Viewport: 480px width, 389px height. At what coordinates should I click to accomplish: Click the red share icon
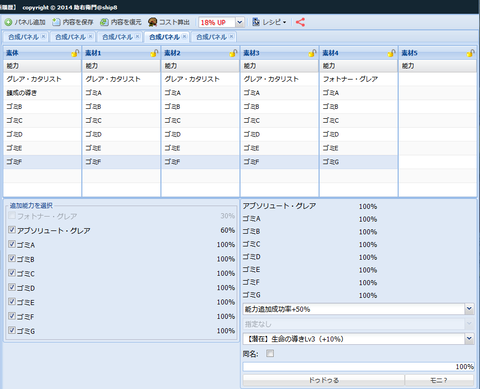click(x=300, y=22)
